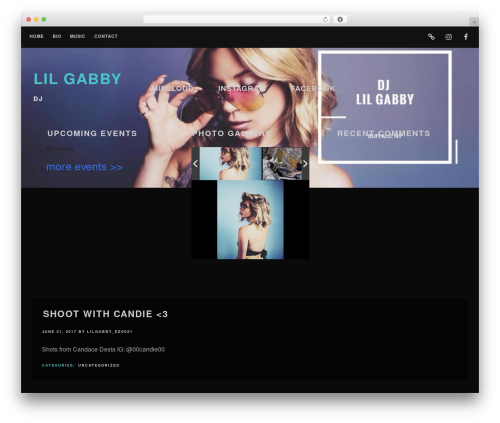Open the Instagram icon in header
500x423 pixels.
(449, 37)
